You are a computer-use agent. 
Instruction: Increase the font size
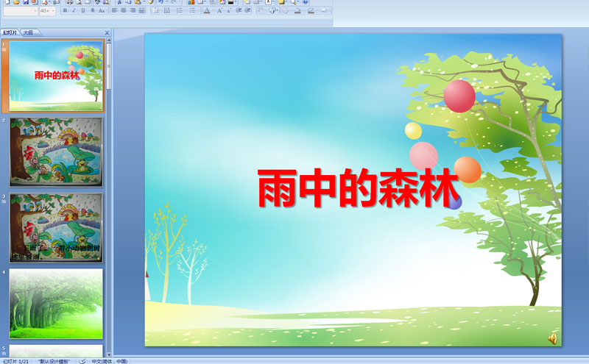click(x=219, y=10)
